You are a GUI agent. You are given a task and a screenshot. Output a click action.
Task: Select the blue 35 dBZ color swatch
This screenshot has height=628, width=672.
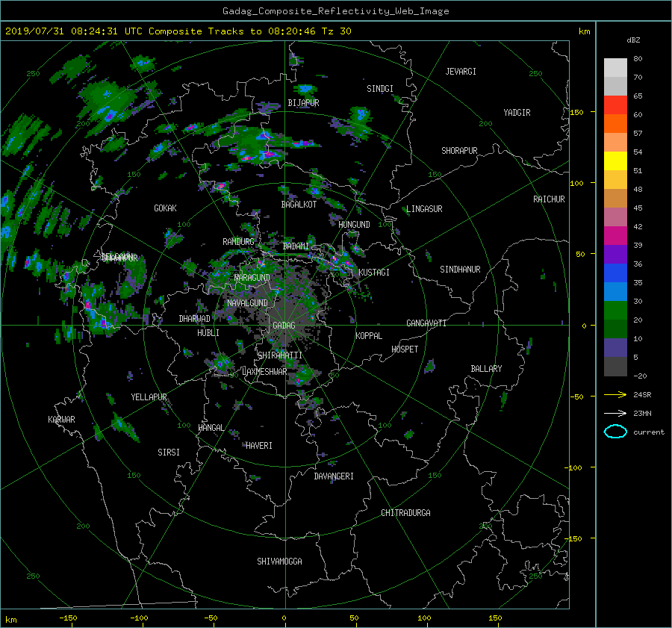click(615, 273)
